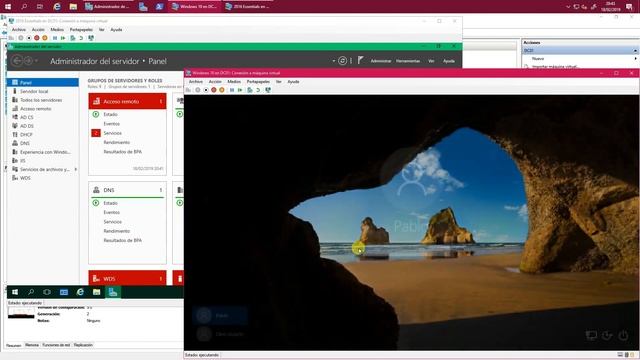This screenshot has height=360, width=640.
Task: Click Resultados de BPA in DNS tile
Action: [122, 240]
